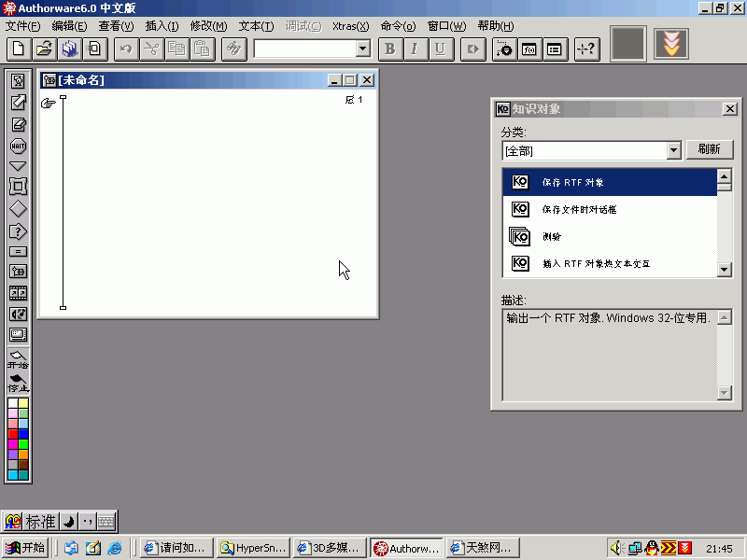Select the Navigate icon in palette
Image resolution: width=747 pixels, height=560 pixels.
[x=18, y=166]
